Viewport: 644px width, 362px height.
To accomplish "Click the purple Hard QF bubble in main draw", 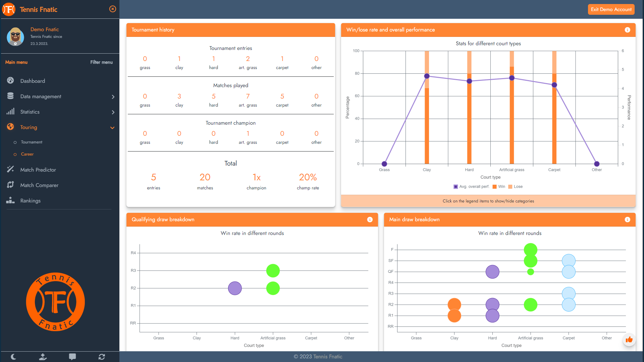I will (x=492, y=272).
